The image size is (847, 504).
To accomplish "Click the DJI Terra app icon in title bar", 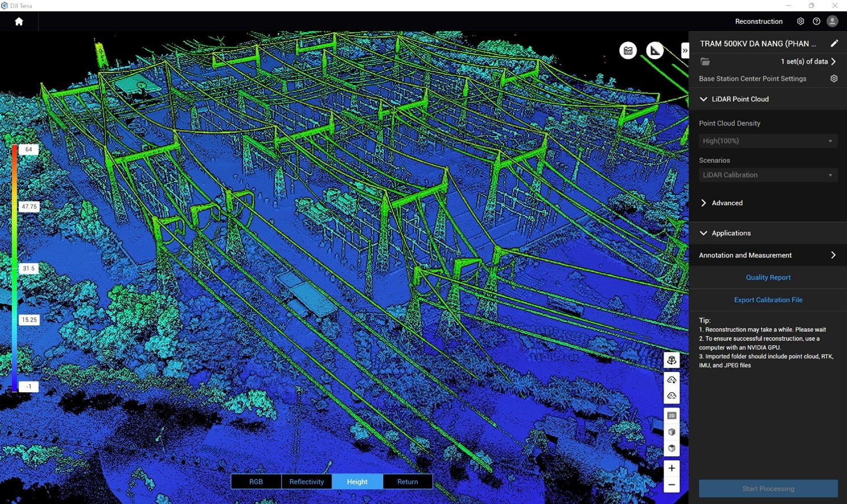I will (x=5, y=6).
